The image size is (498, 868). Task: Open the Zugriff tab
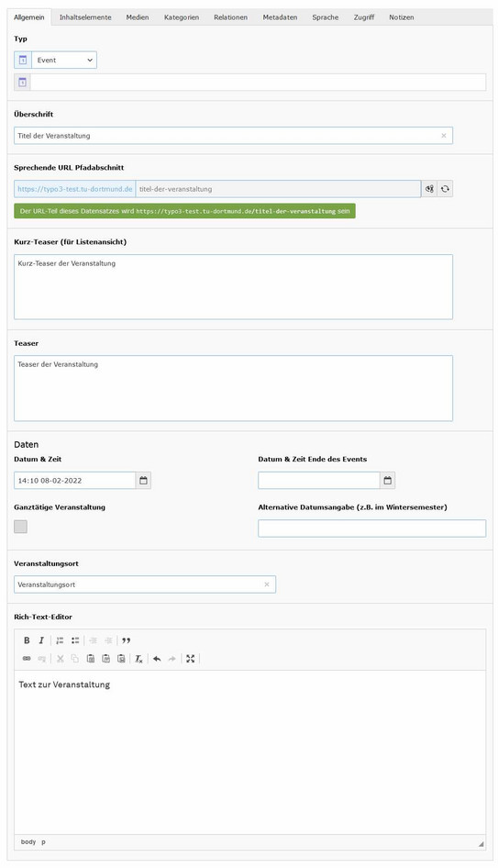pos(364,17)
